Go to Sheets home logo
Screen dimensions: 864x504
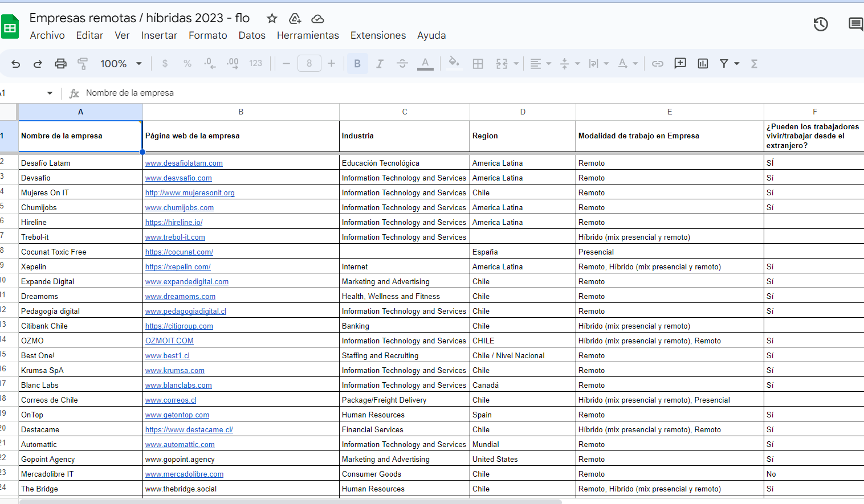pyautogui.click(x=10, y=27)
